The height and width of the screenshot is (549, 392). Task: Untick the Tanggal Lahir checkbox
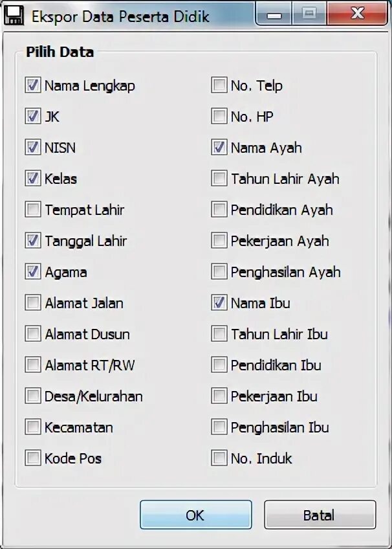(33, 241)
